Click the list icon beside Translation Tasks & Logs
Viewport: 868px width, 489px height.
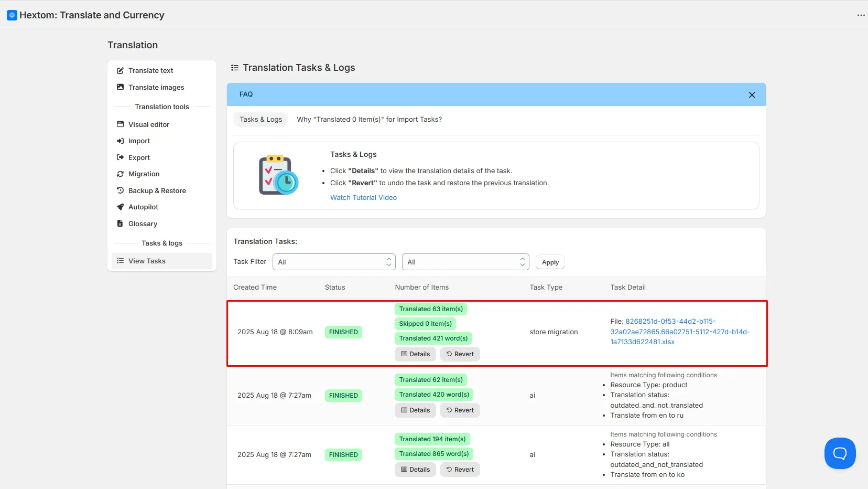click(x=235, y=68)
